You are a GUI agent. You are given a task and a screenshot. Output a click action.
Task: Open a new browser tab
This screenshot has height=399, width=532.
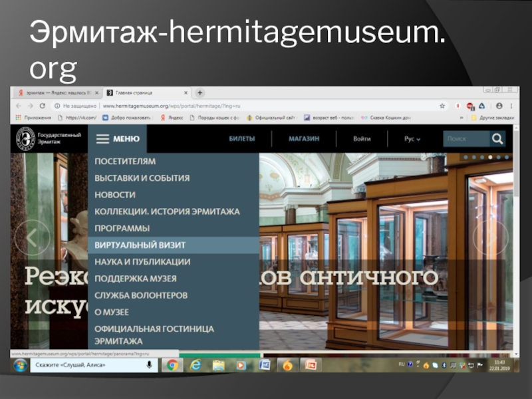(199, 93)
